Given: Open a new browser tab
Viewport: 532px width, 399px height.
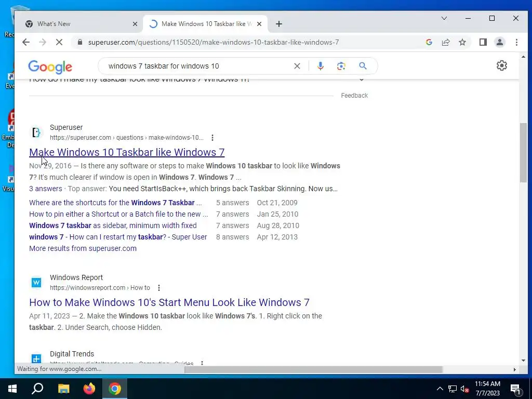Looking at the screenshot, I should (x=279, y=24).
